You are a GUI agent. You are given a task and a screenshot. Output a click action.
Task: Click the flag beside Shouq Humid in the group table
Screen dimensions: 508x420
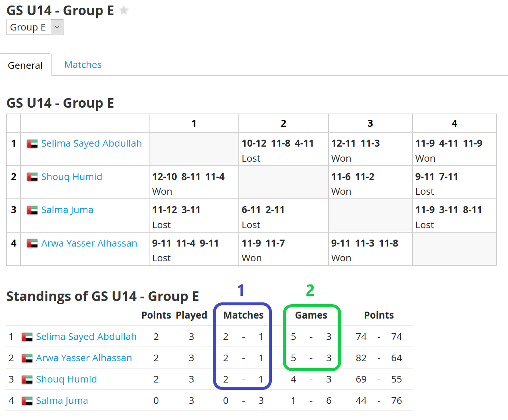point(32,177)
